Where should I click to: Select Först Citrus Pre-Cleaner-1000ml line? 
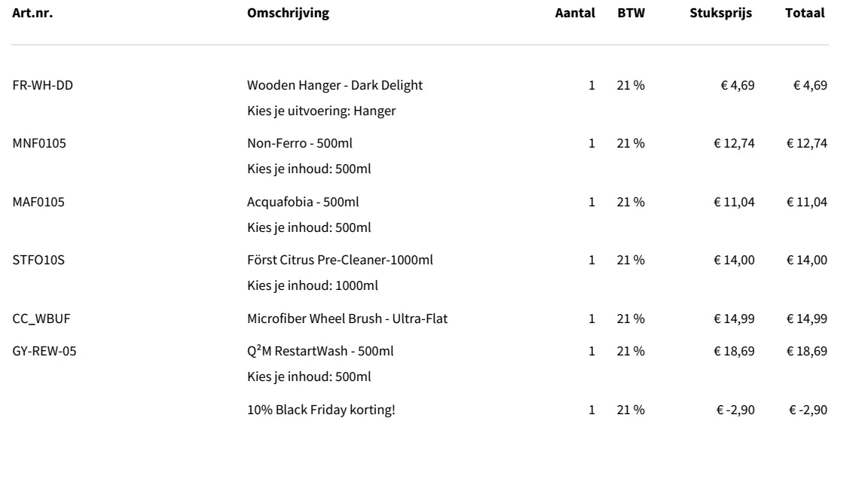coord(340,260)
